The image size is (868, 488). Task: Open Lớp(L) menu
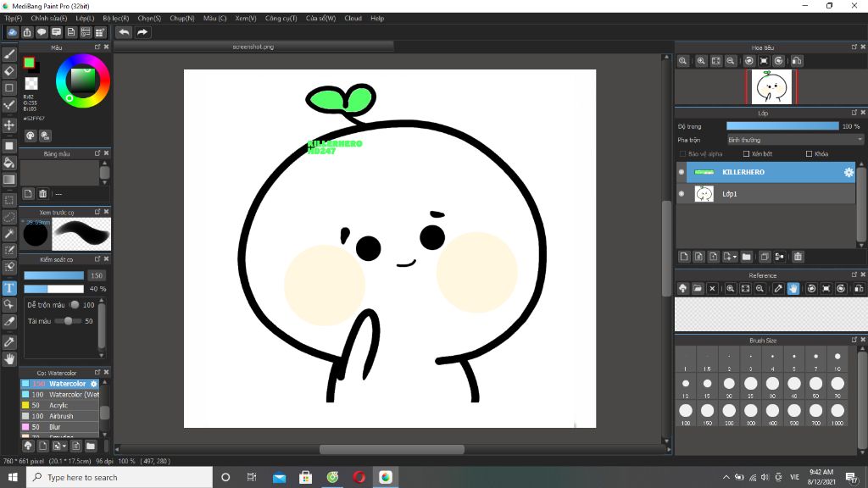point(85,19)
